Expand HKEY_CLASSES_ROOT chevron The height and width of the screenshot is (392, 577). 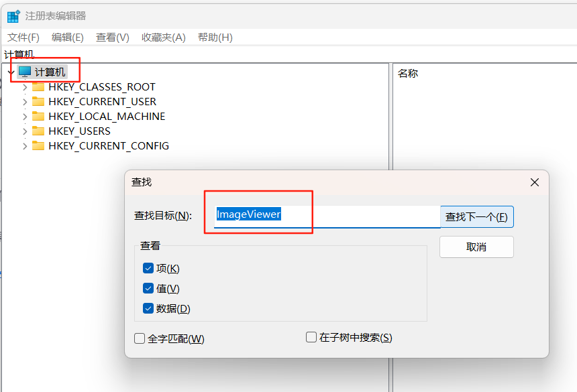point(25,87)
